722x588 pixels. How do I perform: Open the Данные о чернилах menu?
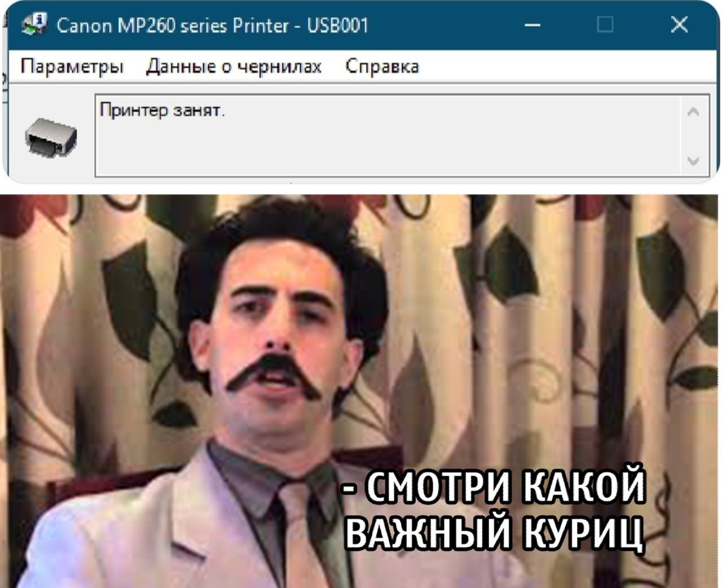(x=234, y=67)
